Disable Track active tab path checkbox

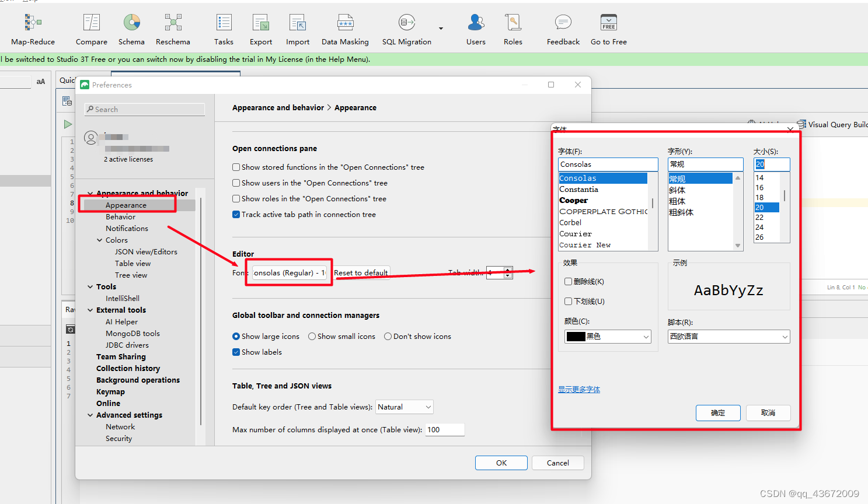click(x=236, y=215)
